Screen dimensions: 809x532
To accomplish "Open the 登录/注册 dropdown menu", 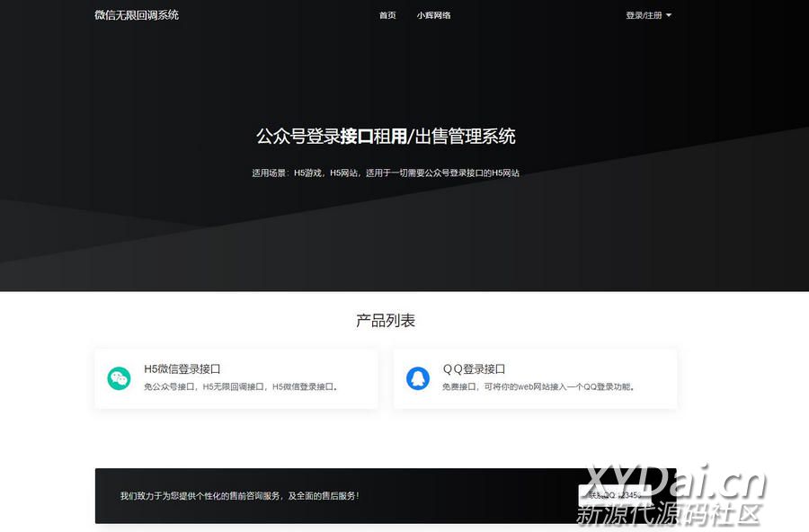I will [645, 15].
